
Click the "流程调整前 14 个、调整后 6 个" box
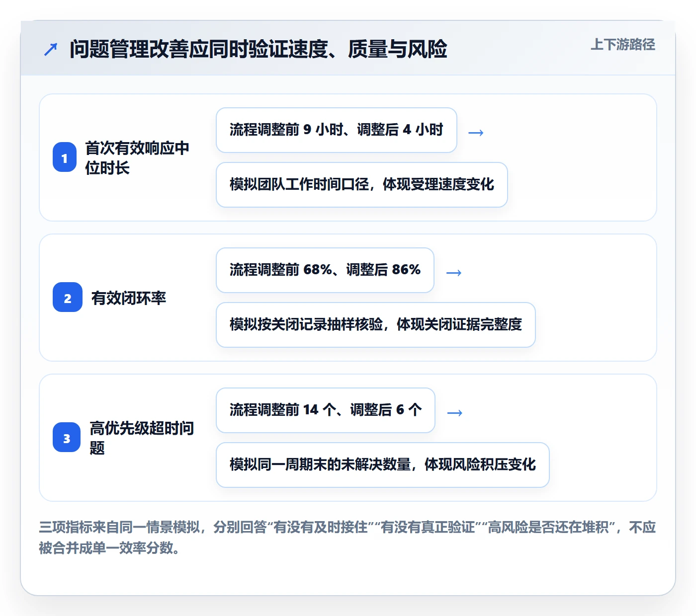(326, 410)
